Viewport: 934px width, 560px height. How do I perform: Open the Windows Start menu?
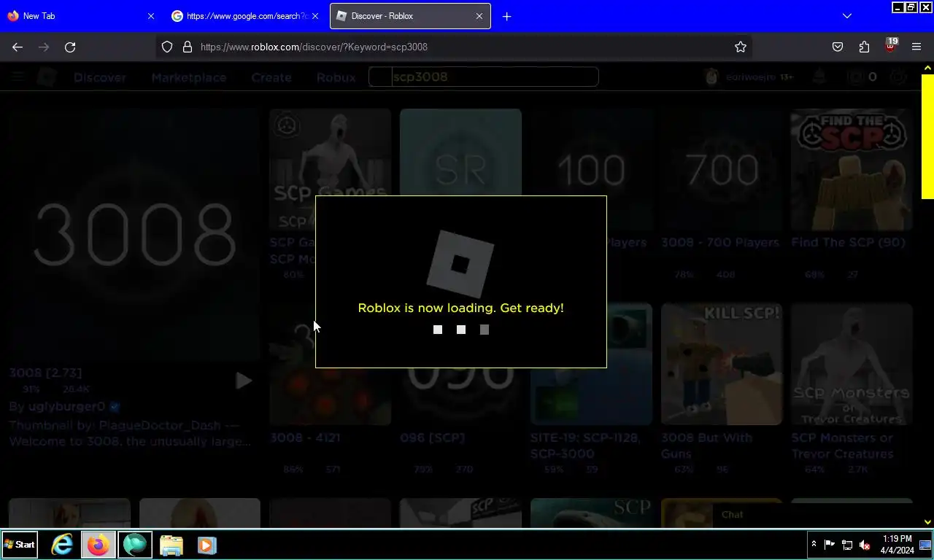pyautogui.click(x=20, y=545)
